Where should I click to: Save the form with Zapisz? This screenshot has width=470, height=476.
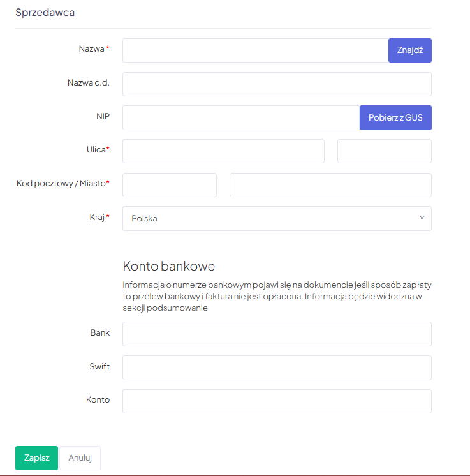coord(36,457)
